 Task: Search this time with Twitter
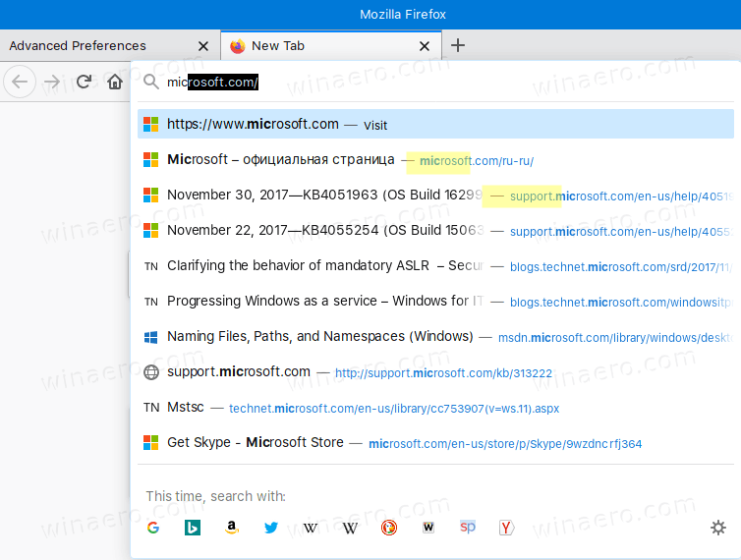271,528
